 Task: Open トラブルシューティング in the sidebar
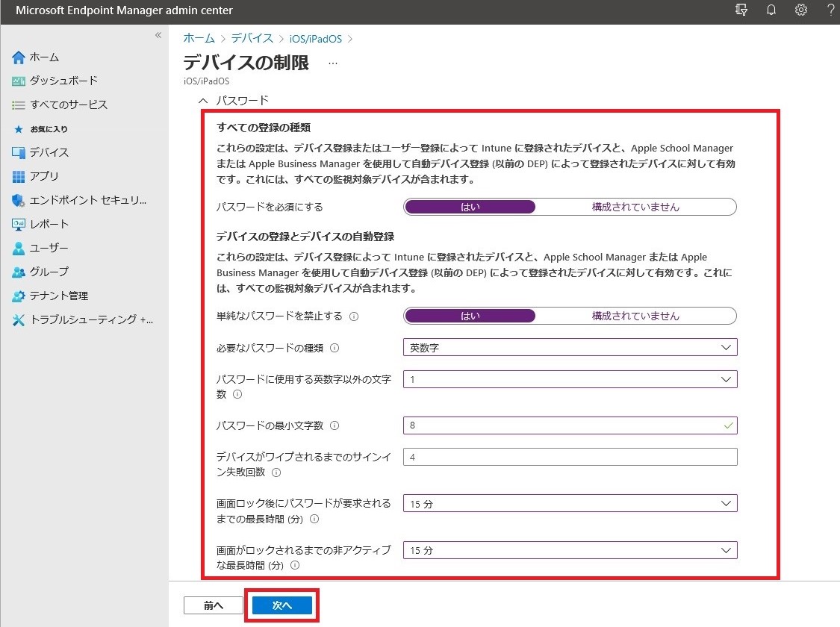(91, 320)
